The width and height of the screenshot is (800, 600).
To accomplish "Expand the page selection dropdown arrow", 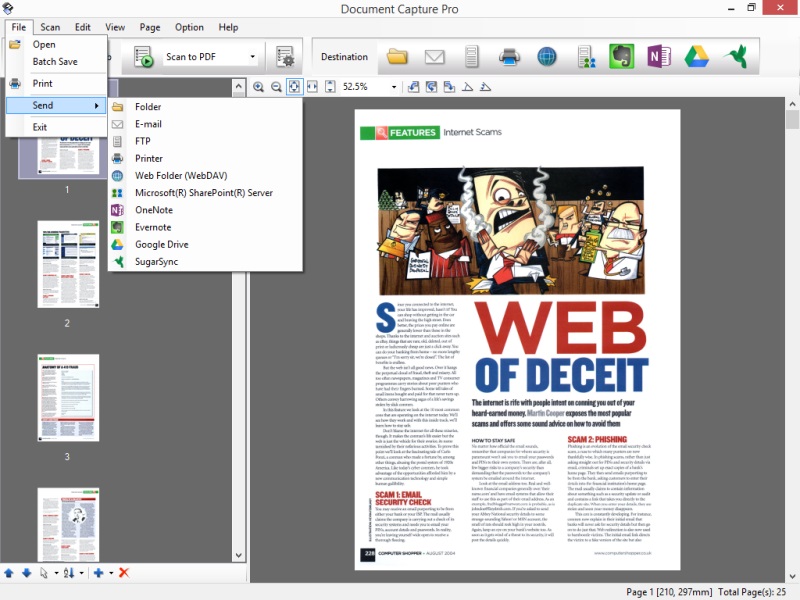I will coord(56,573).
